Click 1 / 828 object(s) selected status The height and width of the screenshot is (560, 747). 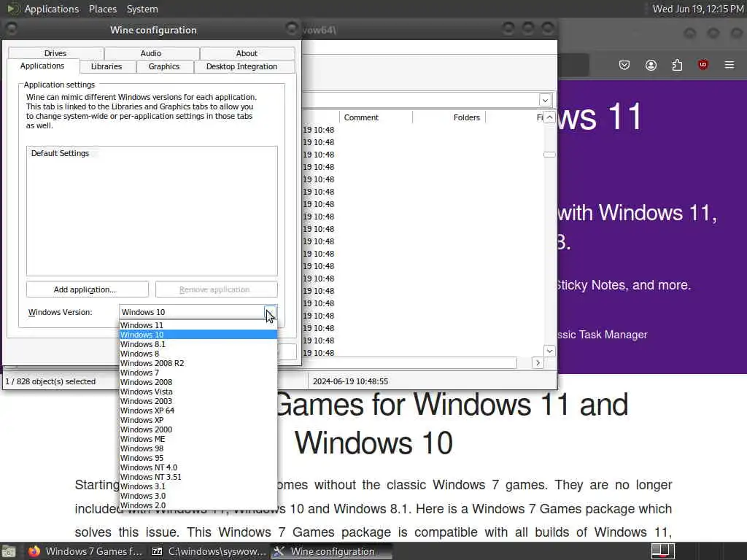pos(50,381)
